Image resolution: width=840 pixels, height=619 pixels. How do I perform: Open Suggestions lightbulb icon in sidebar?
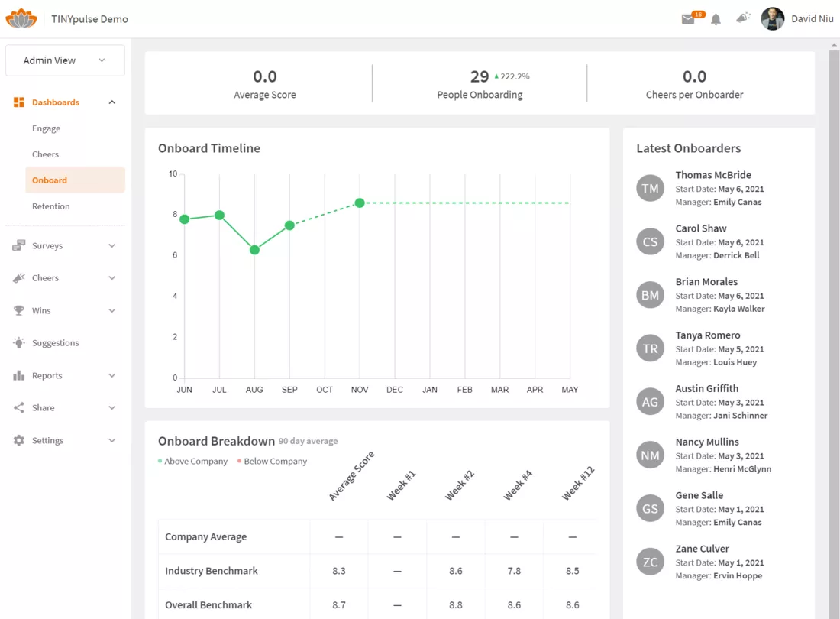[19, 343]
